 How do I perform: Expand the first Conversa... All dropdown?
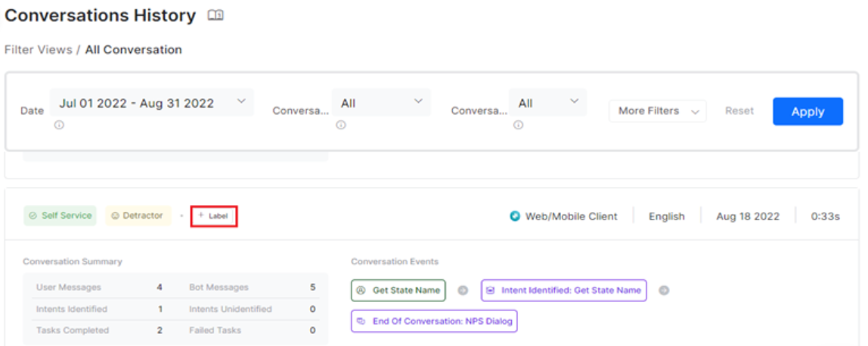[380, 103]
